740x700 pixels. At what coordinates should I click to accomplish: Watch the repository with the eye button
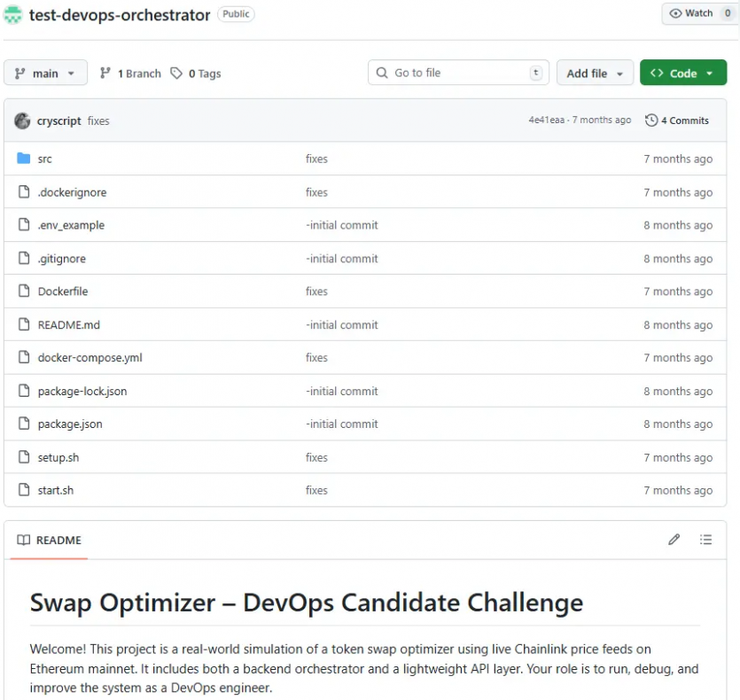coord(690,13)
